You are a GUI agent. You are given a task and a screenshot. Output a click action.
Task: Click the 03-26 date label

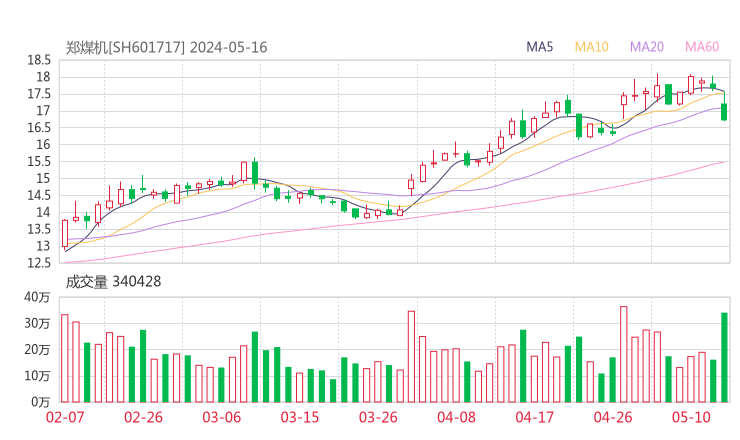tap(378, 417)
